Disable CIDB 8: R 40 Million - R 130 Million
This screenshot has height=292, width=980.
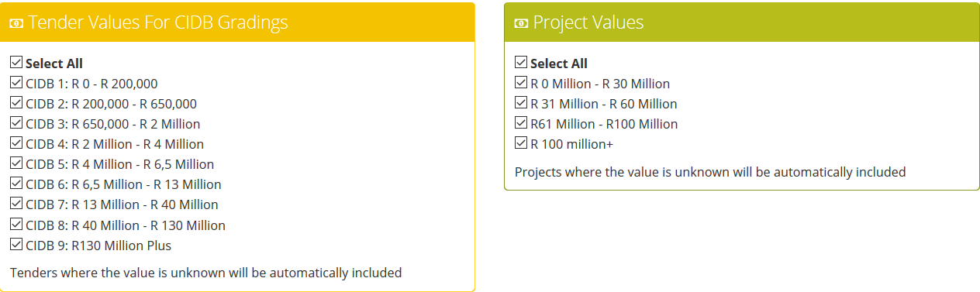16,225
